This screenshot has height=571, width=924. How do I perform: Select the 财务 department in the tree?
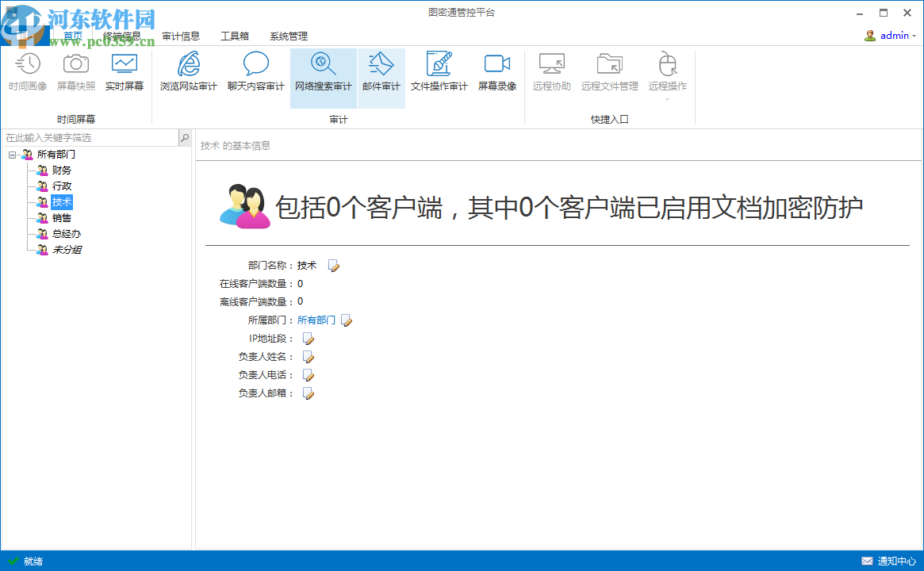tap(60, 170)
